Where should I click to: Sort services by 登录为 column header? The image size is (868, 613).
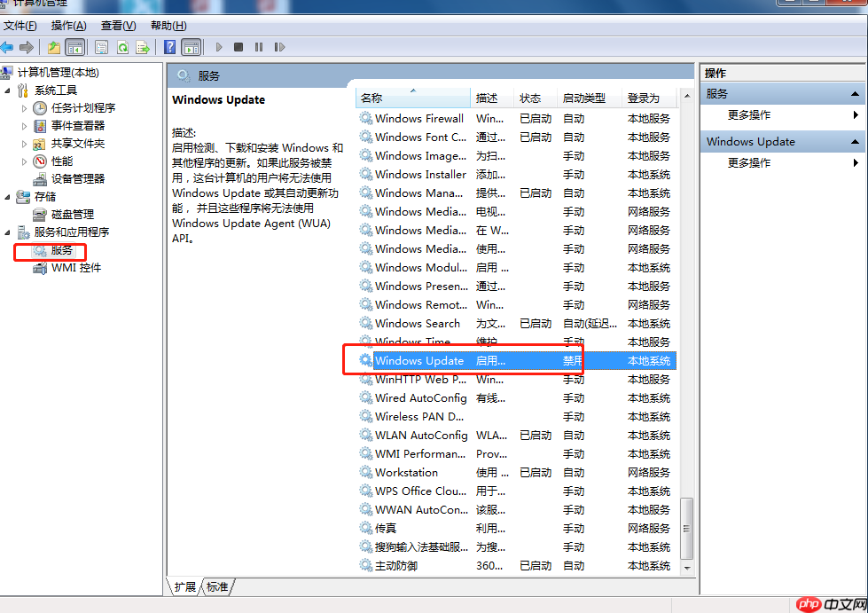(x=650, y=98)
